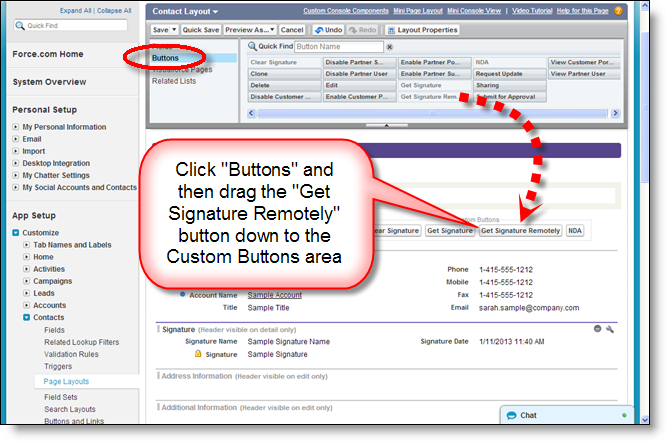Open the Preview As dropdown
666x441 pixels.
pos(249,30)
